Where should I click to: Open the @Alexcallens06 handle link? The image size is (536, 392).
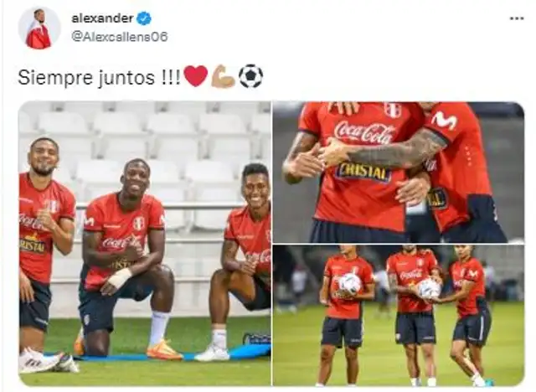click(120, 37)
